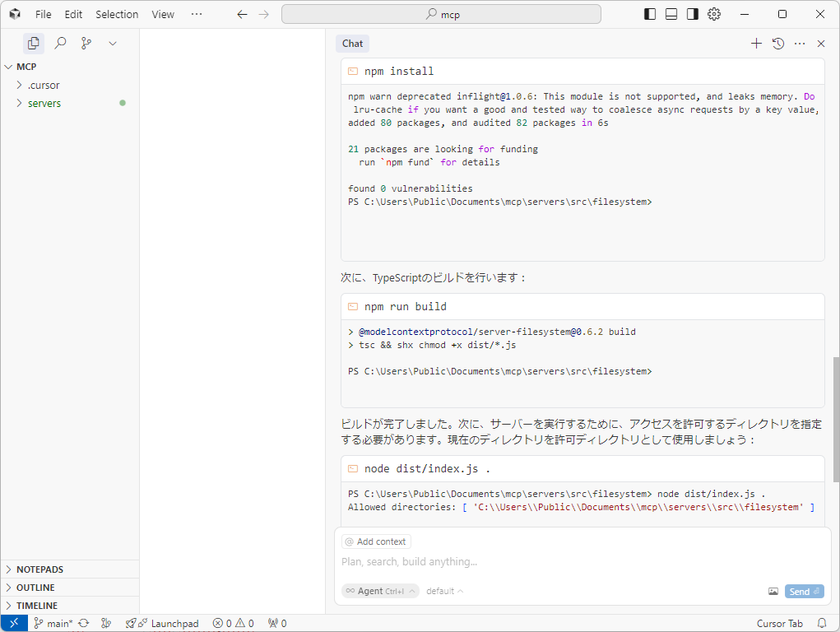Click the chat message input field
The height and width of the screenshot is (632, 840).
[576, 562]
